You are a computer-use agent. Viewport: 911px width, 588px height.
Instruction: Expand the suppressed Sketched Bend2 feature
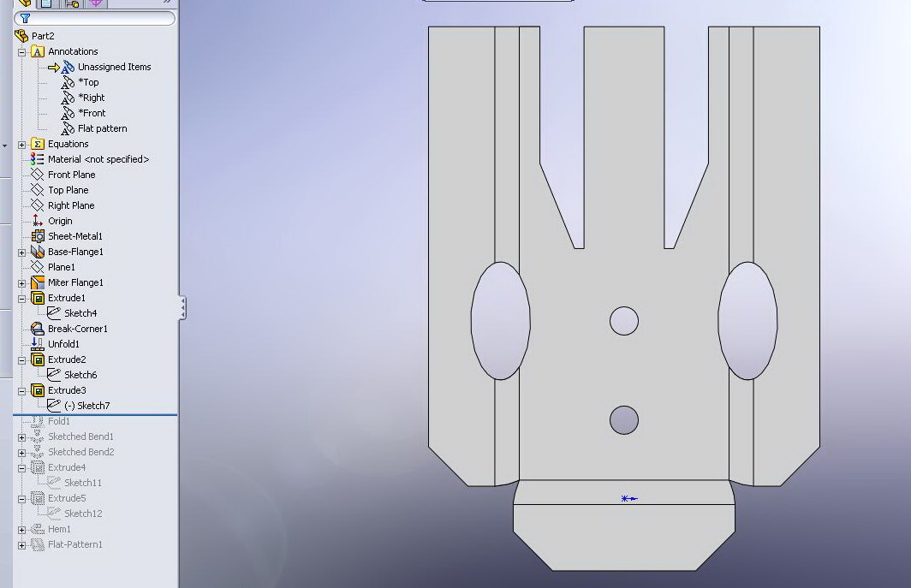(x=22, y=453)
